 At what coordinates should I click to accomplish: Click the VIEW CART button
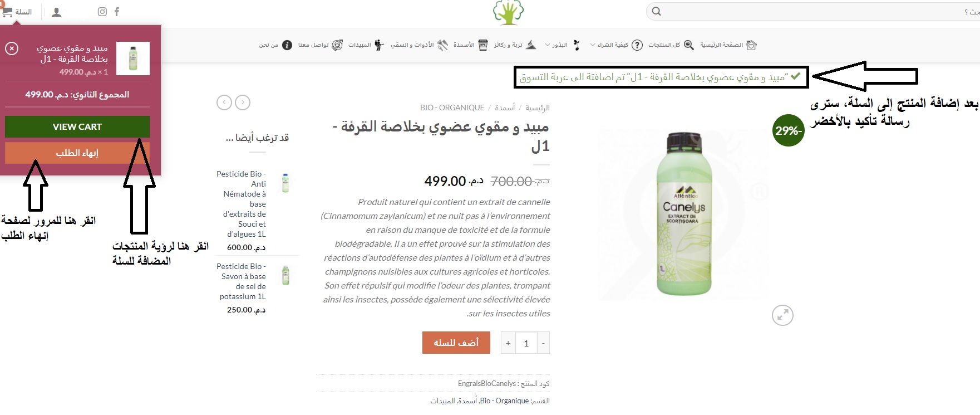pyautogui.click(x=77, y=126)
